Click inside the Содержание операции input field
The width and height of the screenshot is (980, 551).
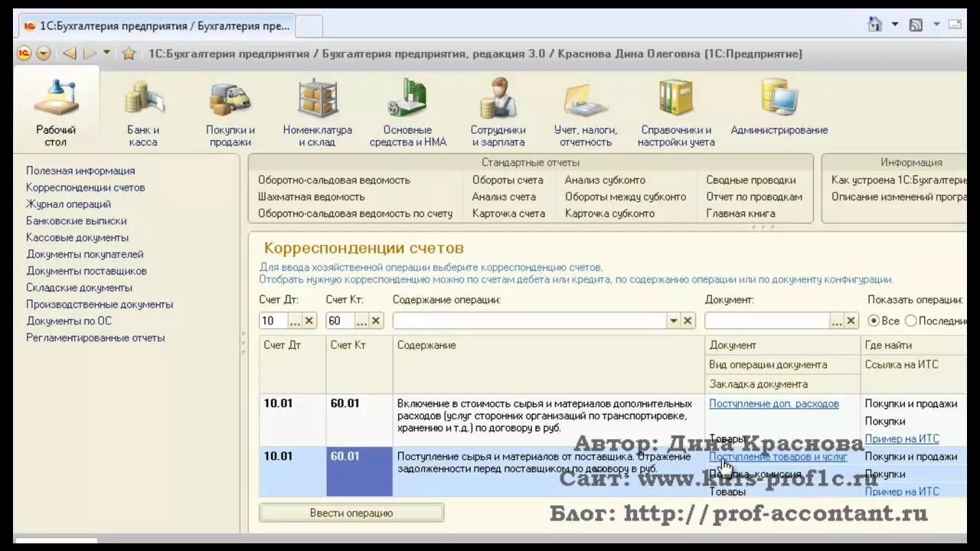click(x=530, y=321)
